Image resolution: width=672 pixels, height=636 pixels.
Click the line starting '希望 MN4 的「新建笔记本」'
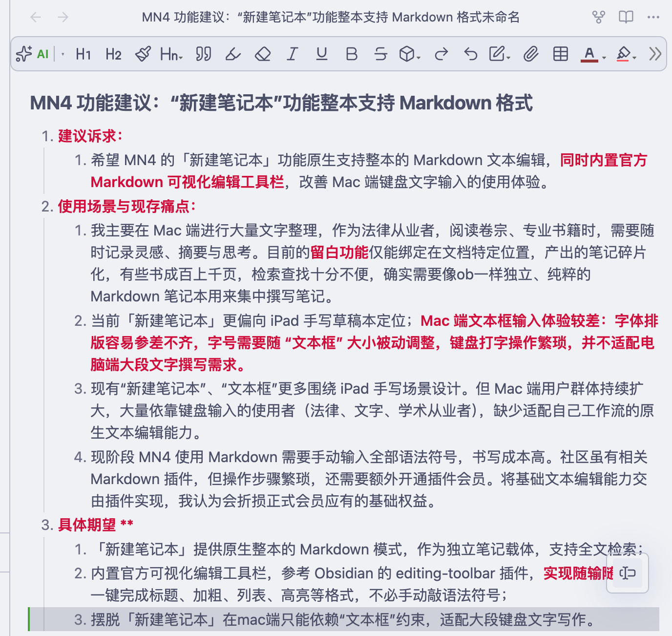(x=369, y=160)
